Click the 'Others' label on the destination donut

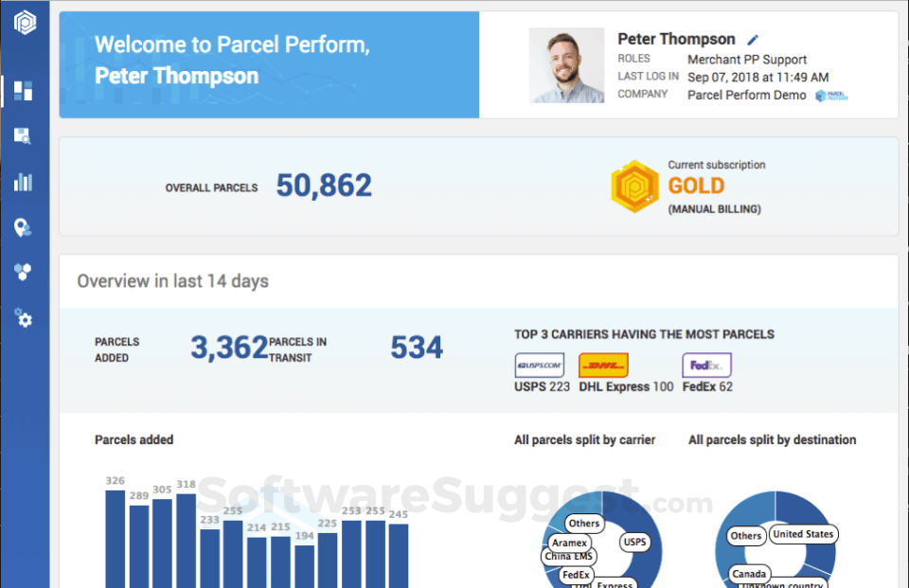click(745, 536)
